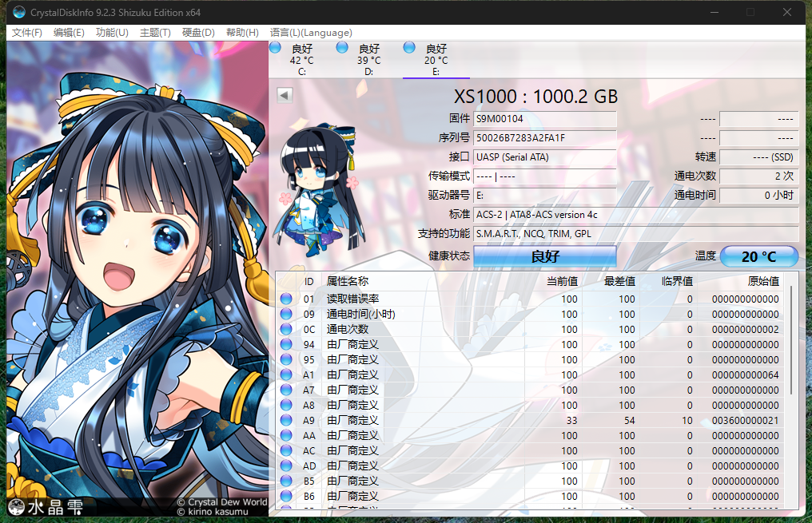Screen dimensions: 812x523
Task: Click the transfer mode field
Action: click(x=545, y=176)
